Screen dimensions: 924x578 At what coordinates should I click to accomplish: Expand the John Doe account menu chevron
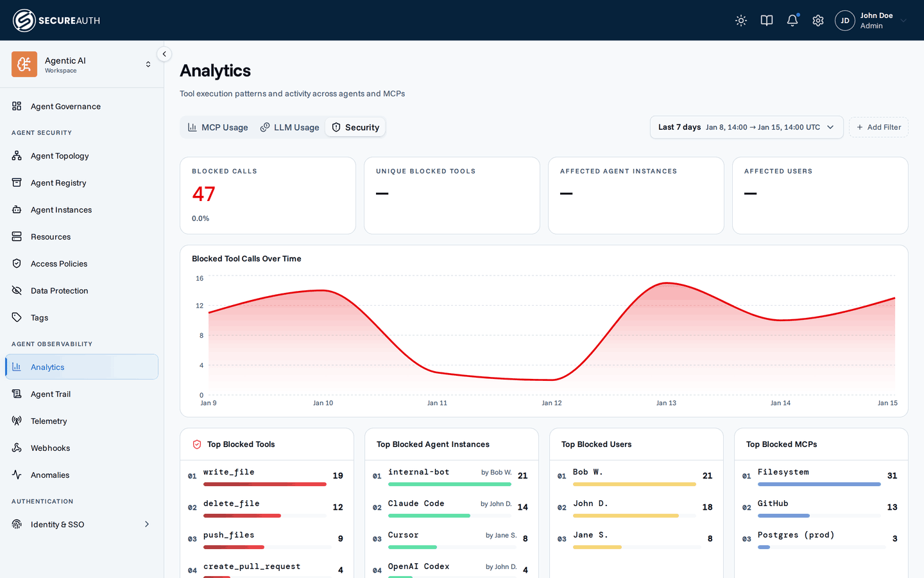(903, 21)
